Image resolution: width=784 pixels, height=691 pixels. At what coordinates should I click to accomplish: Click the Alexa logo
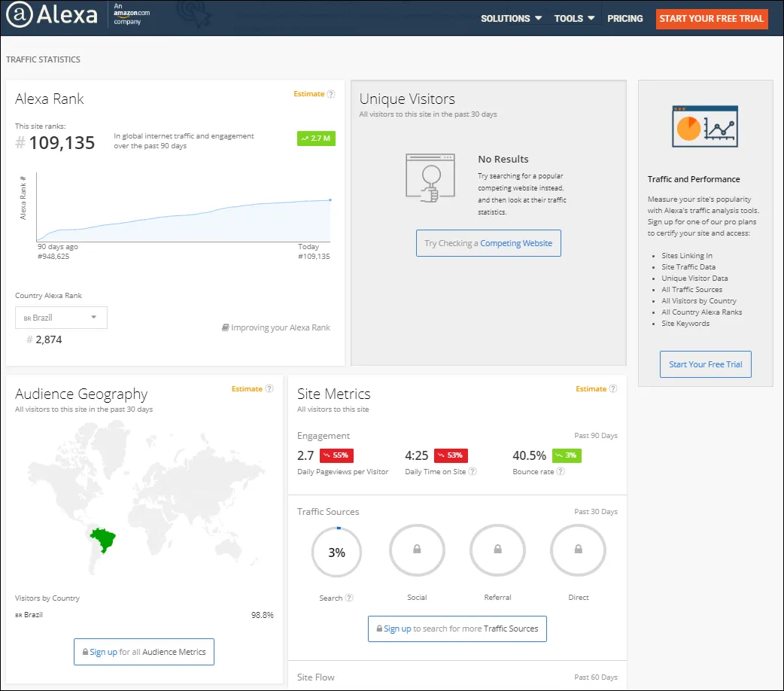(52, 14)
